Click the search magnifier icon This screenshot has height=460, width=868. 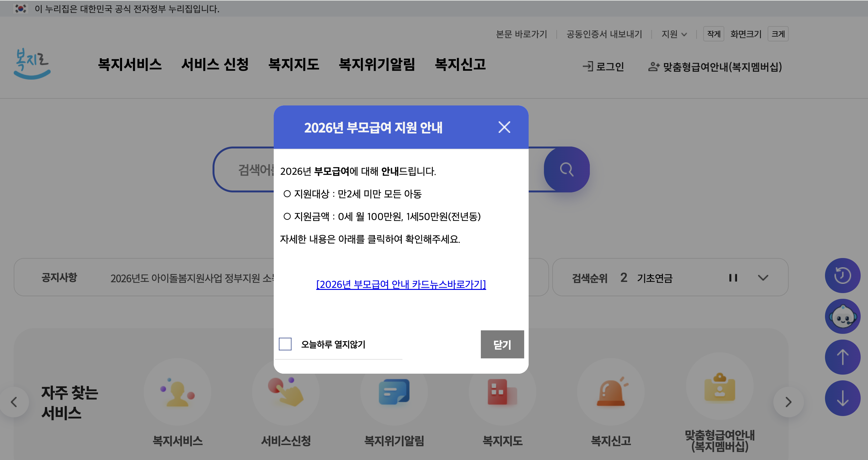pos(566,170)
